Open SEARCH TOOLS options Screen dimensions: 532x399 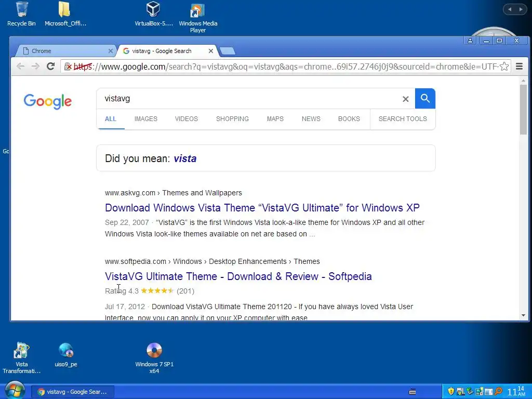coord(403,119)
